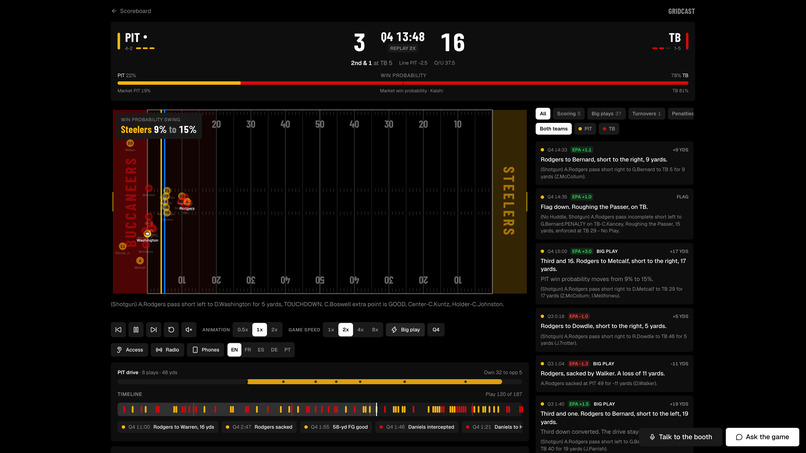Click the PIT drive progress bar
The width and height of the screenshot is (806, 453).
pyautogui.click(x=320, y=382)
